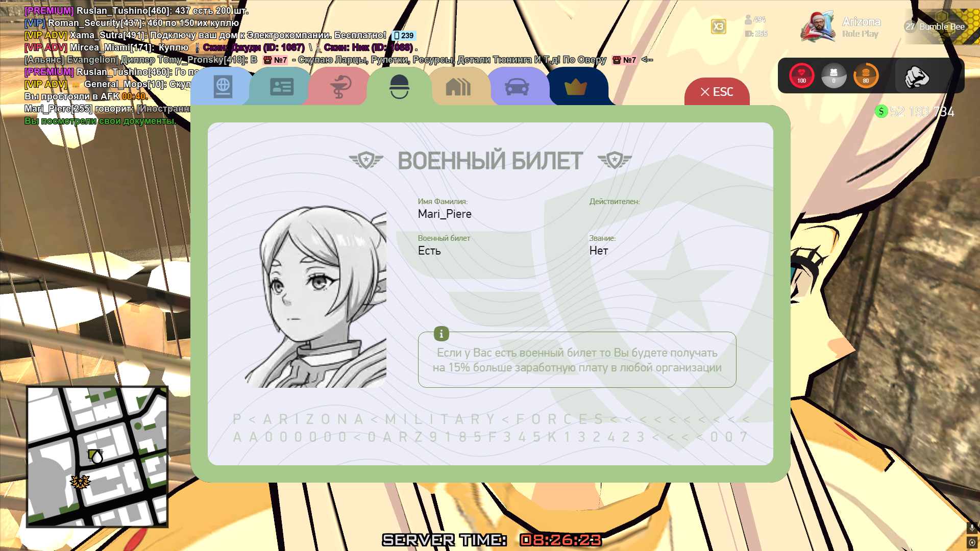Switch to the licenses ID card tab
The height and width of the screenshot is (551, 980).
[x=281, y=87]
